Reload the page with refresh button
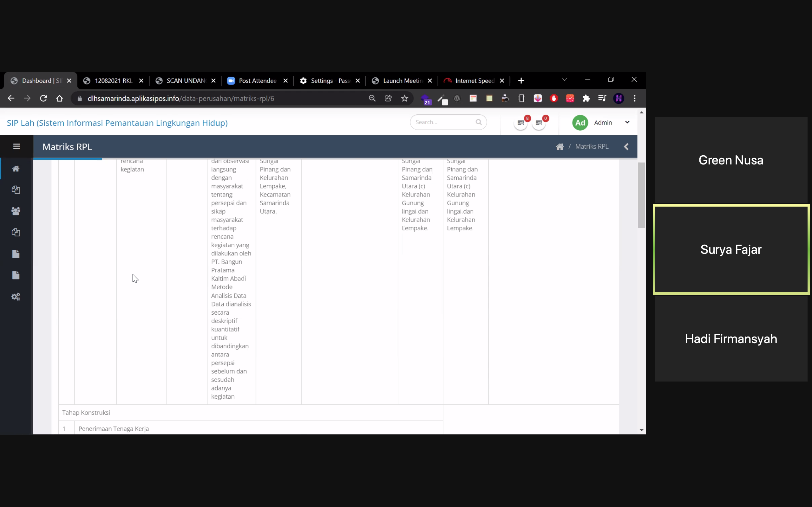The width and height of the screenshot is (812, 507). [43, 99]
